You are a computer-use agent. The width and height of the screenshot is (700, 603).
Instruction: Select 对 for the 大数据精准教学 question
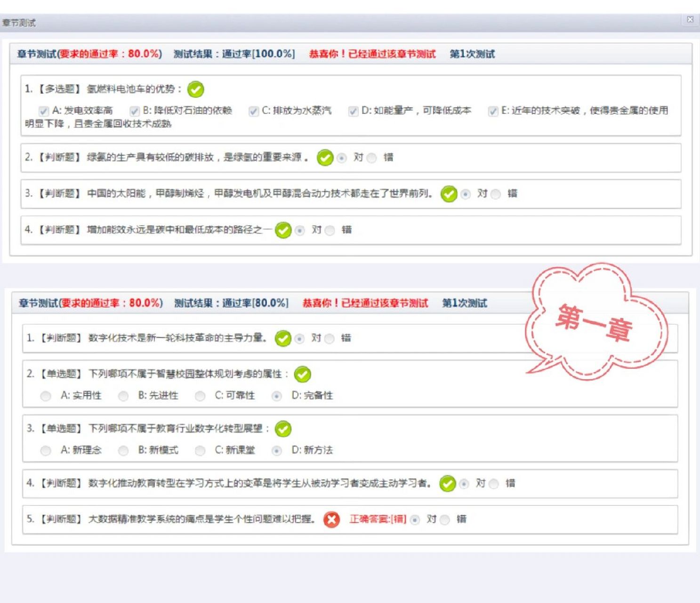tap(415, 520)
